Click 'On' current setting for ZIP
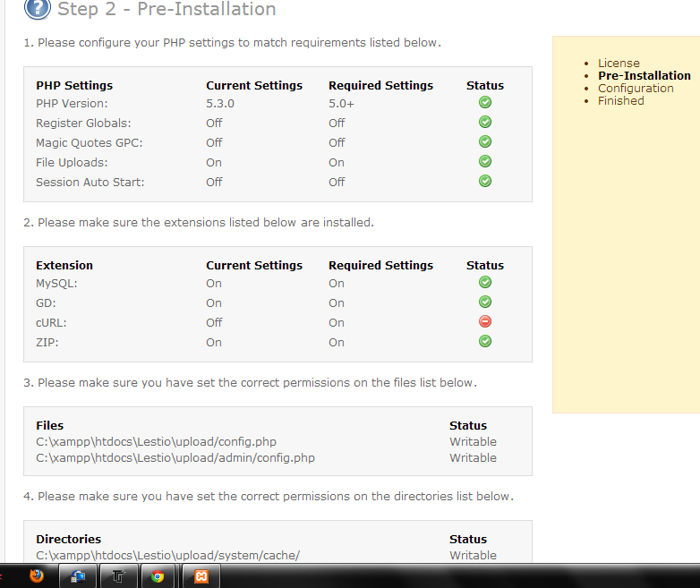The height and width of the screenshot is (588, 700). coord(214,342)
